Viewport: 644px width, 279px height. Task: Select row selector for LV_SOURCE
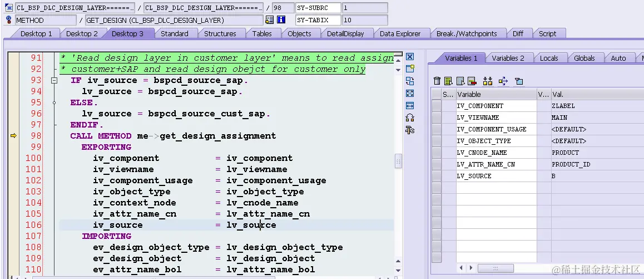click(x=437, y=176)
